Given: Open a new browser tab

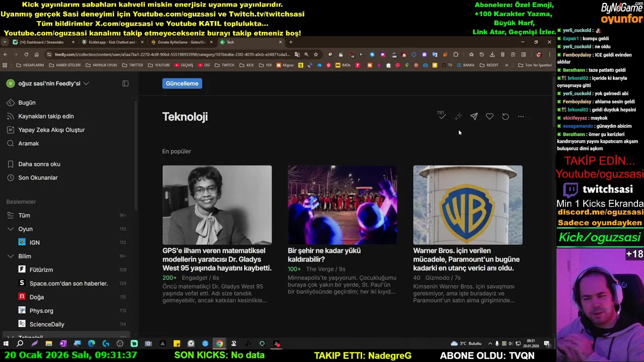Looking at the screenshot, I should (291, 42).
